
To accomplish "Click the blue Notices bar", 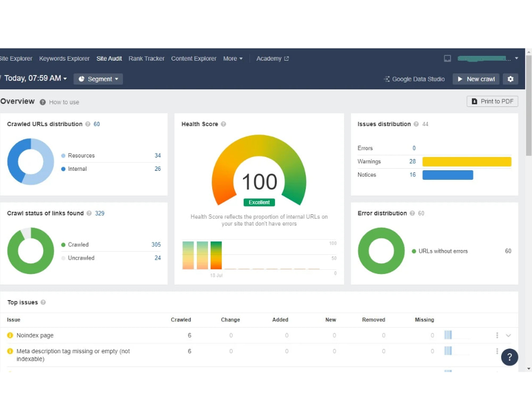I will (447, 174).
